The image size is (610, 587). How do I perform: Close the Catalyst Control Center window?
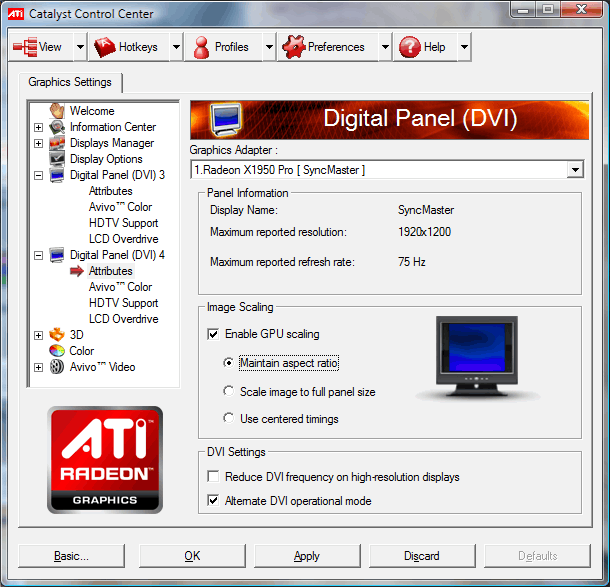pos(582,9)
